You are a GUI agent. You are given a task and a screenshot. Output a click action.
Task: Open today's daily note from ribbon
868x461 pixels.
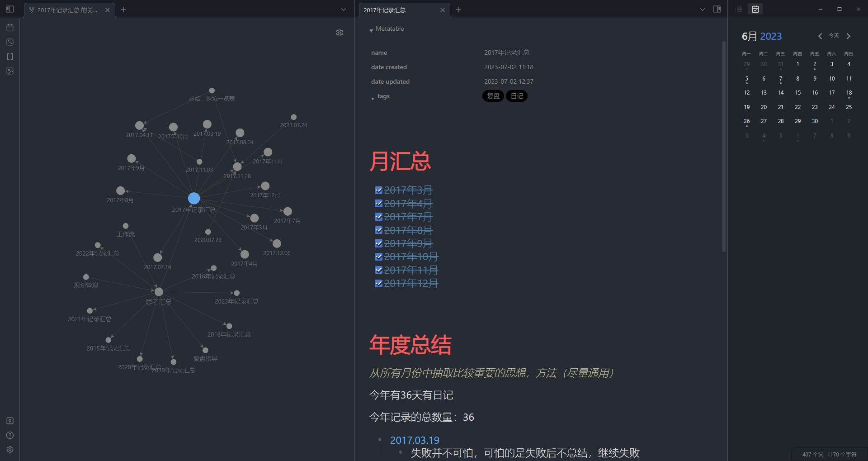10,28
